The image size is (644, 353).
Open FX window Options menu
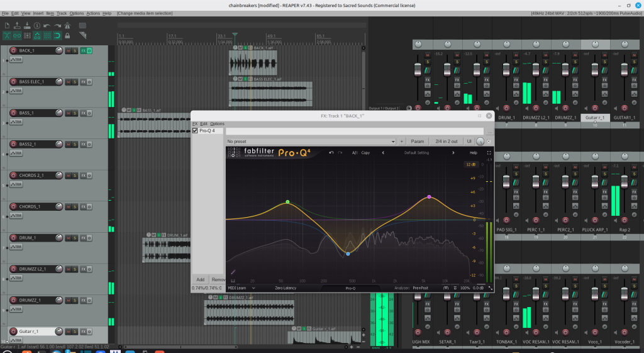point(217,124)
